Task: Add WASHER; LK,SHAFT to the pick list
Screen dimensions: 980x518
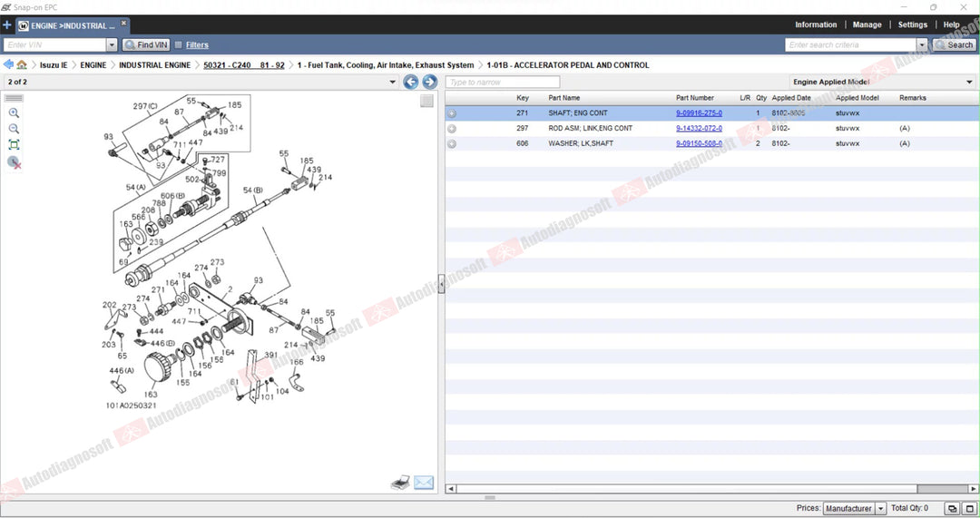Action: 452,143
